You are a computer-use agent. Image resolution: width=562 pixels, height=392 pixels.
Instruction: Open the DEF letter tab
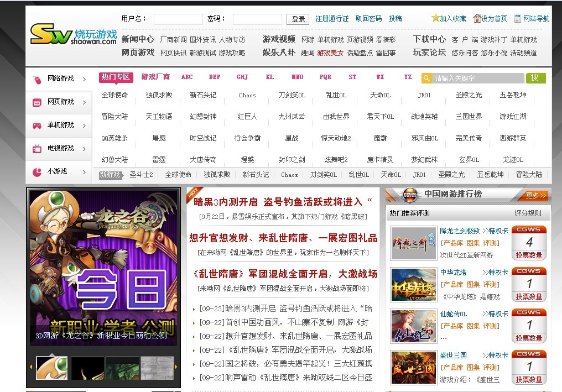(214, 77)
